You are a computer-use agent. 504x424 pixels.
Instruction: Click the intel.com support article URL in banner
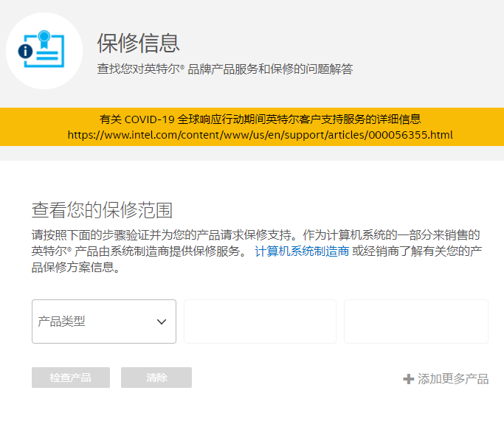click(260, 135)
